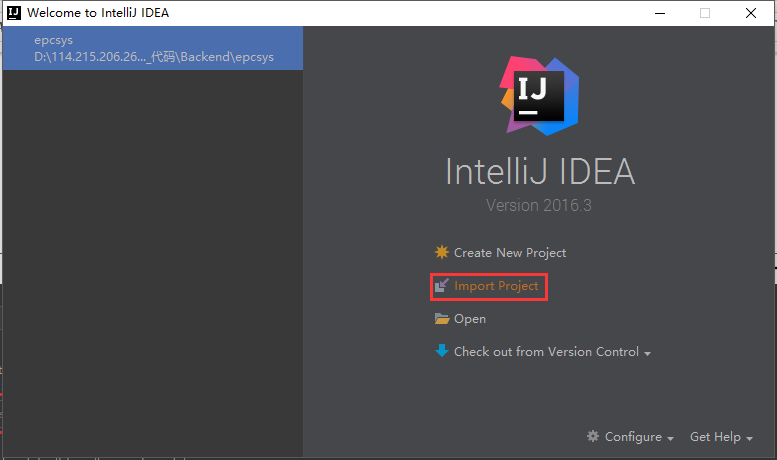Click the large IntelliJ IDEA logo

coord(540,96)
